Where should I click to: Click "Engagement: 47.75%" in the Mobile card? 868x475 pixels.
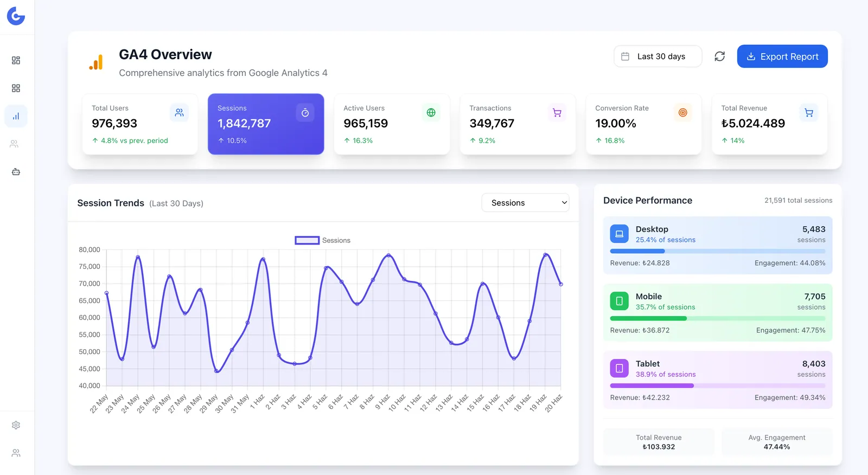coord(791,330)
